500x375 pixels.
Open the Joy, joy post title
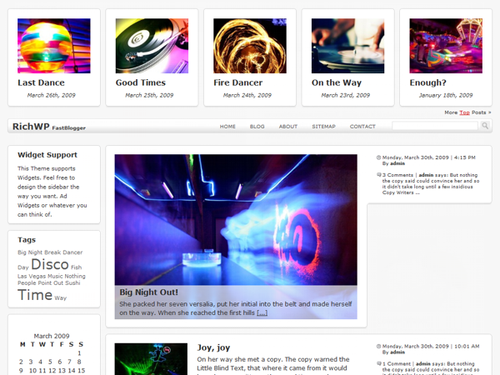213,348
